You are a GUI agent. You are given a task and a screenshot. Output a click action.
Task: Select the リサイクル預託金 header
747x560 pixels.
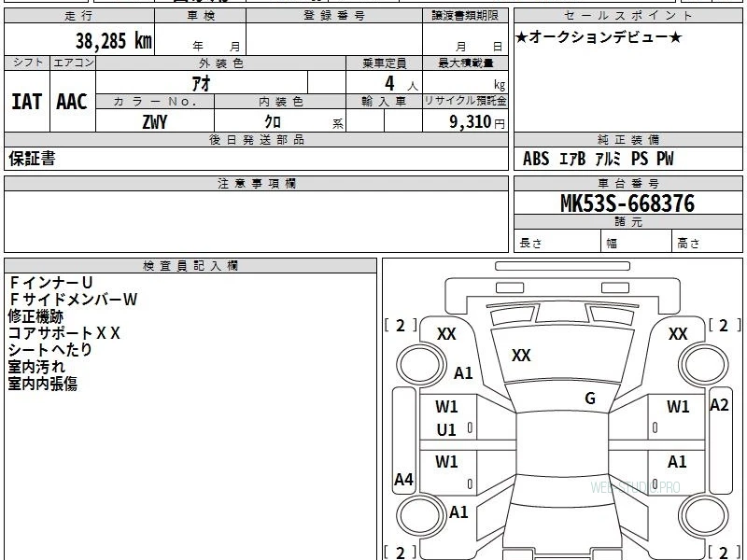pyautogui.click(x=465, y=102)
